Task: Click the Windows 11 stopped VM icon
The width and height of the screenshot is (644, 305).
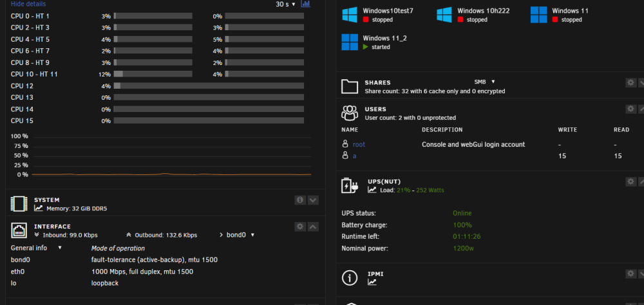Action: point(539,15)
